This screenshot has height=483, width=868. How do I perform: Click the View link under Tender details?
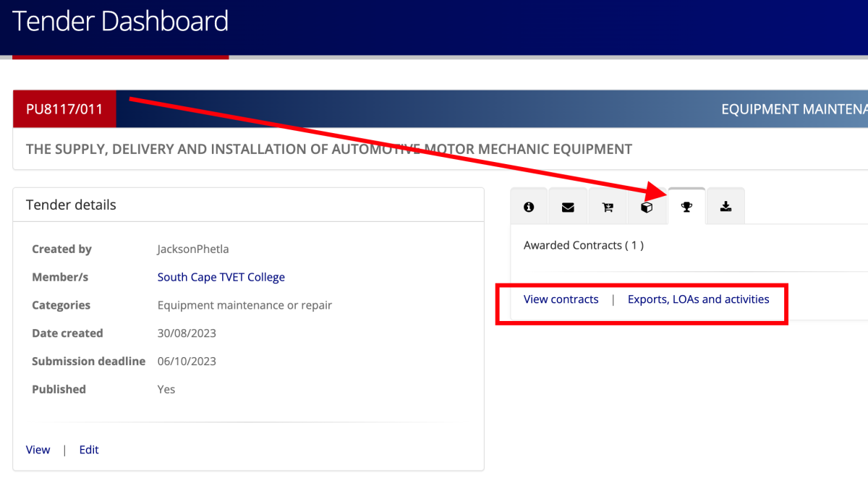coord(38,450)
